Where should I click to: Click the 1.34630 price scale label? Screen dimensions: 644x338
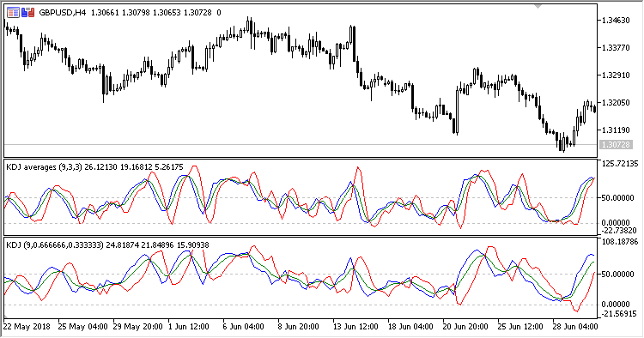click(x=616, y=20)
